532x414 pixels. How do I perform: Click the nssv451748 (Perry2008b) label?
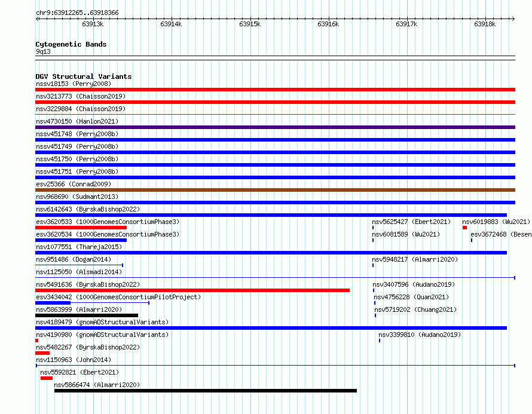(77, 134)
